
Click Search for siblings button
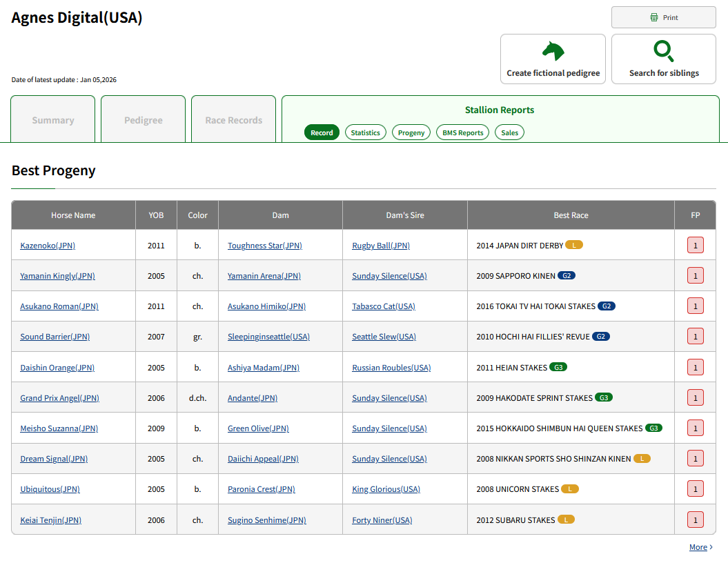pos(663,59)
